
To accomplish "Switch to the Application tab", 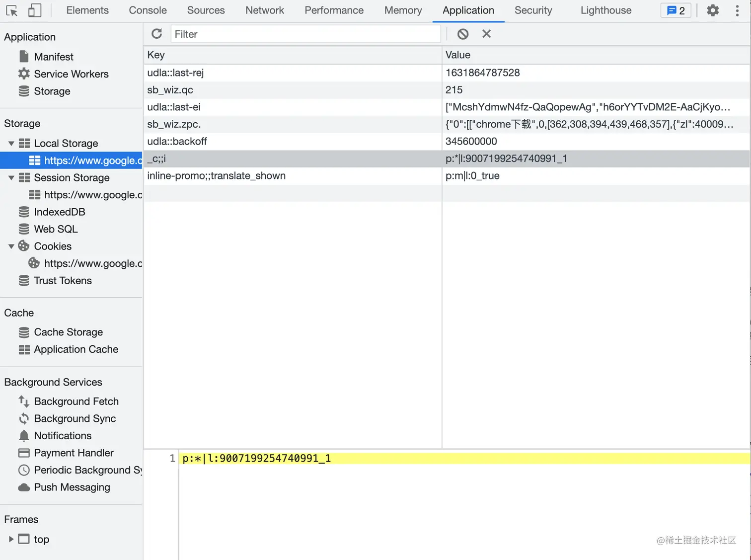I will tap(468, 10).
